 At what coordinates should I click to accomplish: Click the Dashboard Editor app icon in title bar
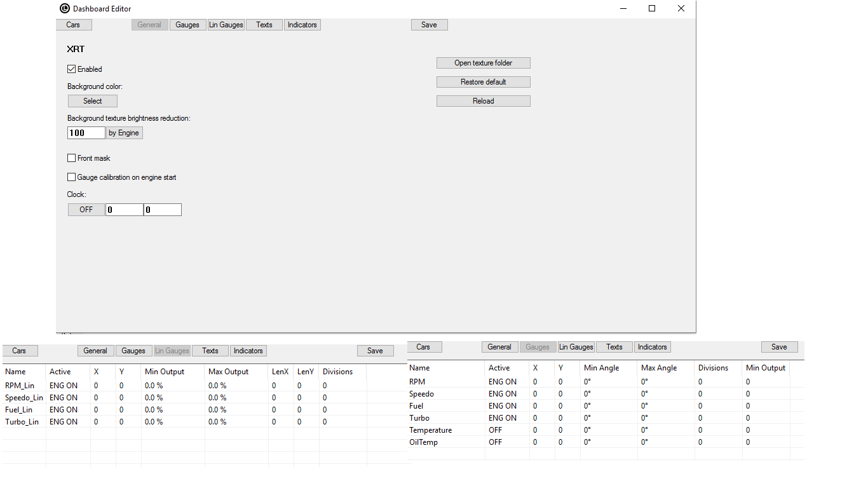tap(64, 8)
